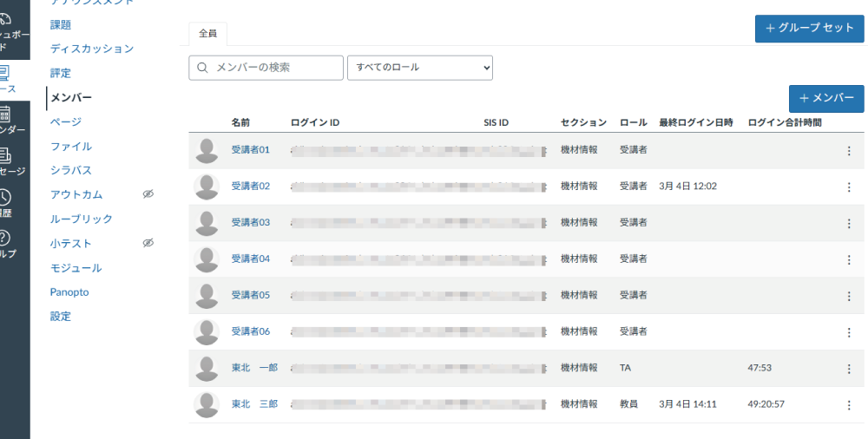Open 小テスト in course navigation
The image size is (868, 439).
71,243
